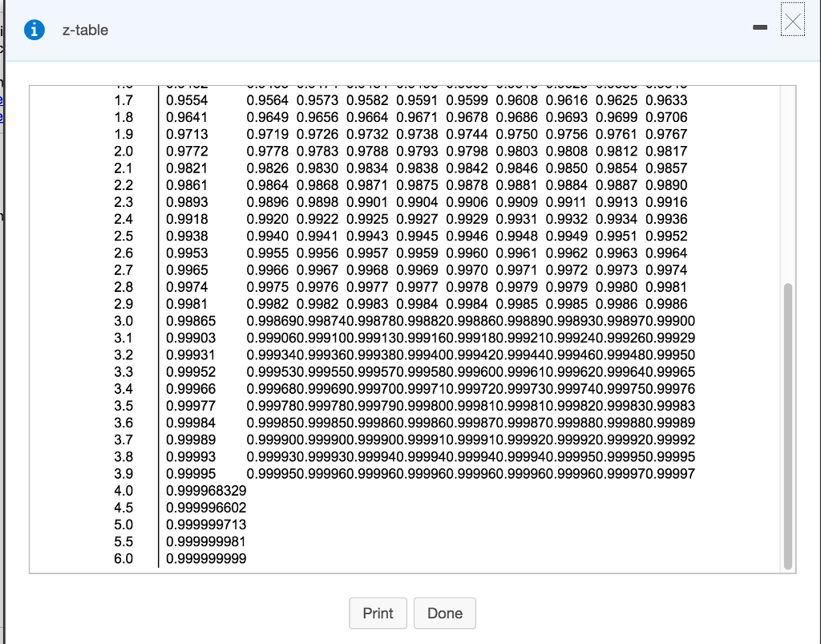Click the z-table vertical scrollbar thumb
821x644 pixels.
pos(788,426)
